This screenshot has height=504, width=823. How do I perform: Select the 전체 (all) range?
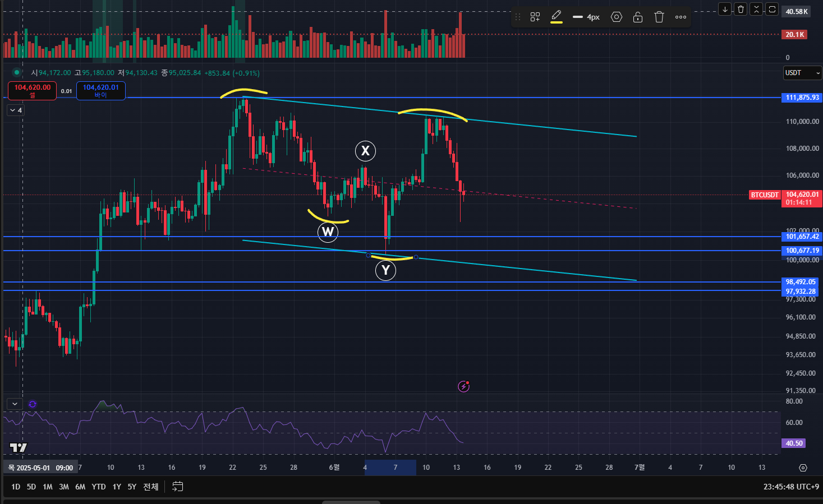pyautogui.click(x=151, y=487)
